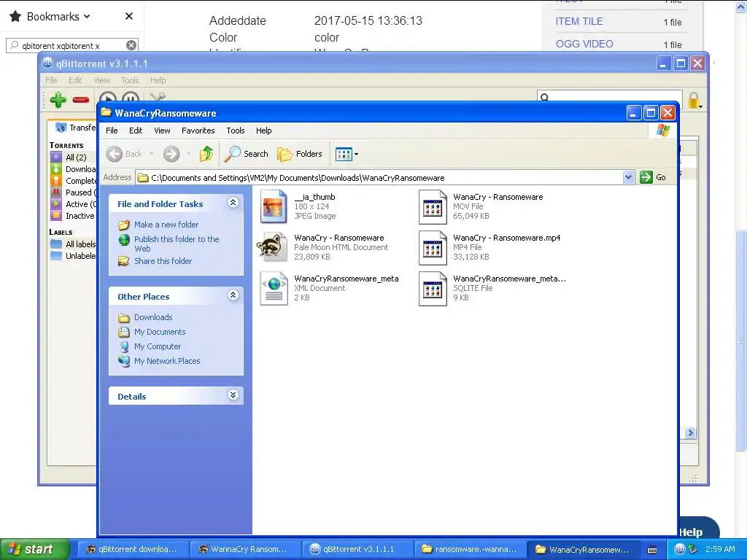Click the red minus Delete torrent icon in qBittorrent

tap(81, 99)
